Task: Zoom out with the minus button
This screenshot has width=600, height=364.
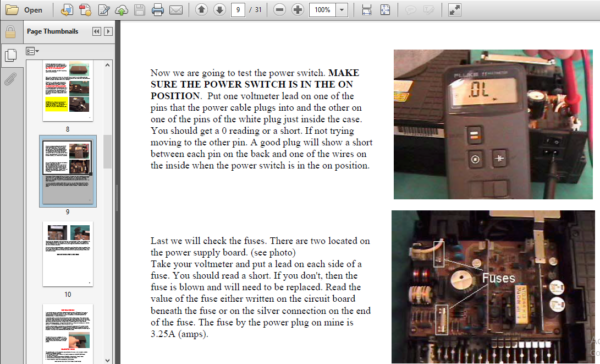Action: [x=280, y=10]
